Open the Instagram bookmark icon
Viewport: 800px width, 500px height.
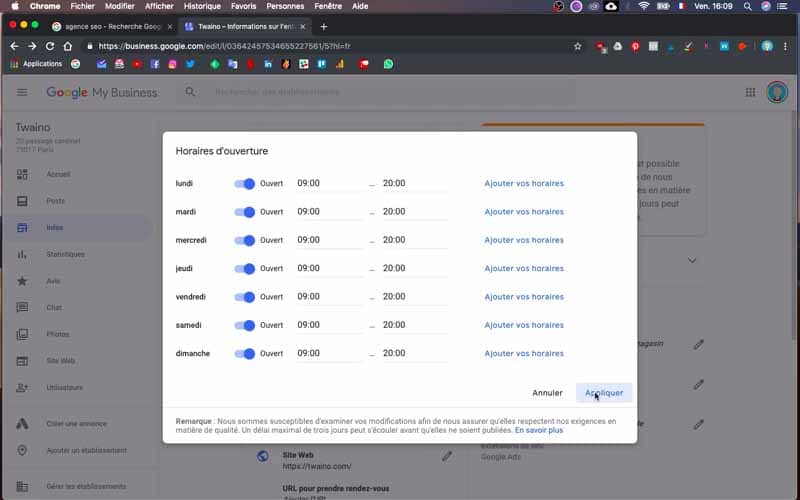click(172, 64)
